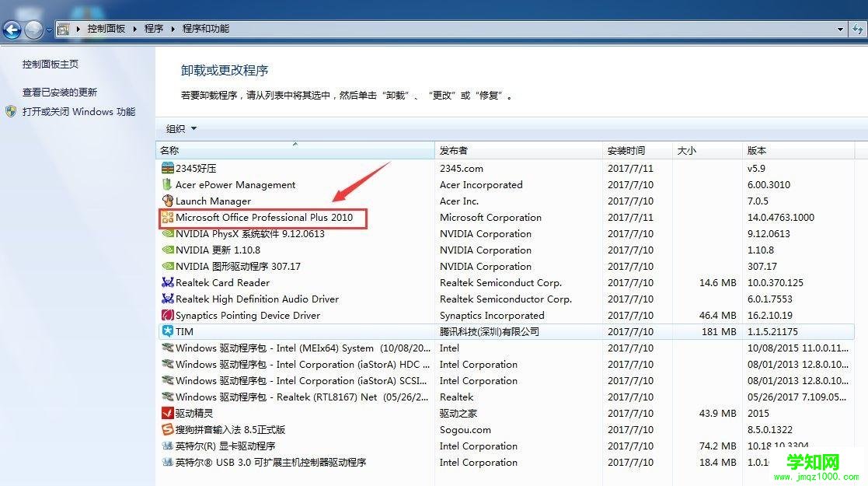868x486 pixels.
Task: Click the 驱动精灵 program icon
Action: tap(168, 414)
